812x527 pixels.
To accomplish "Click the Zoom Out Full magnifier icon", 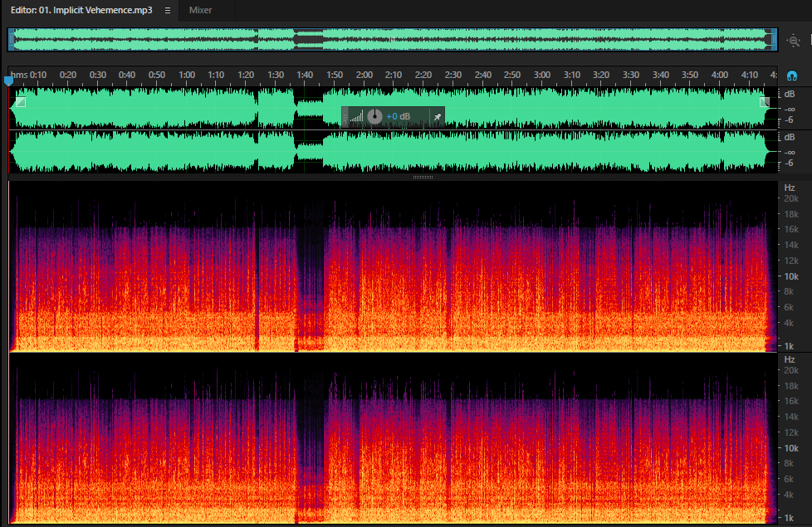I will click(794, 41).
